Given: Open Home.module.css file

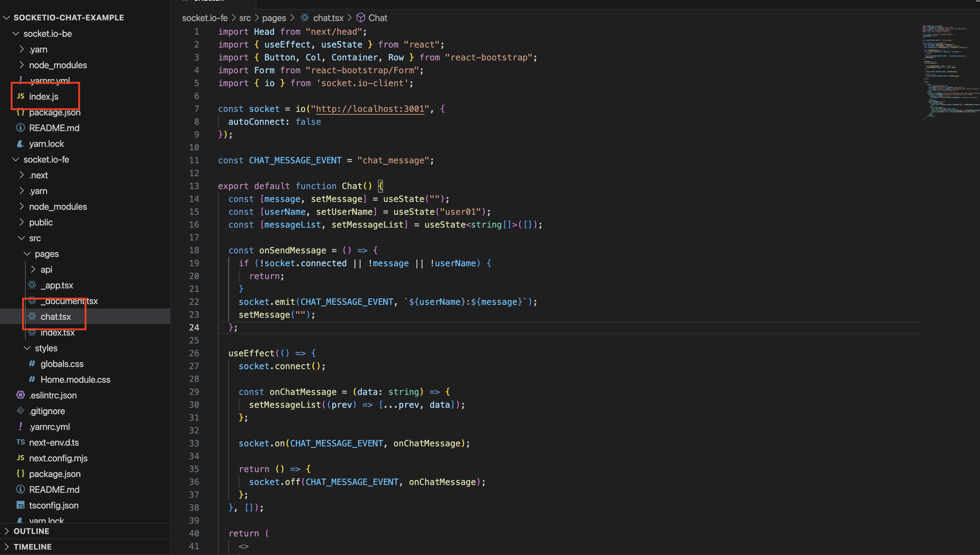Looking at the screenshot, I should coord(75,379).
